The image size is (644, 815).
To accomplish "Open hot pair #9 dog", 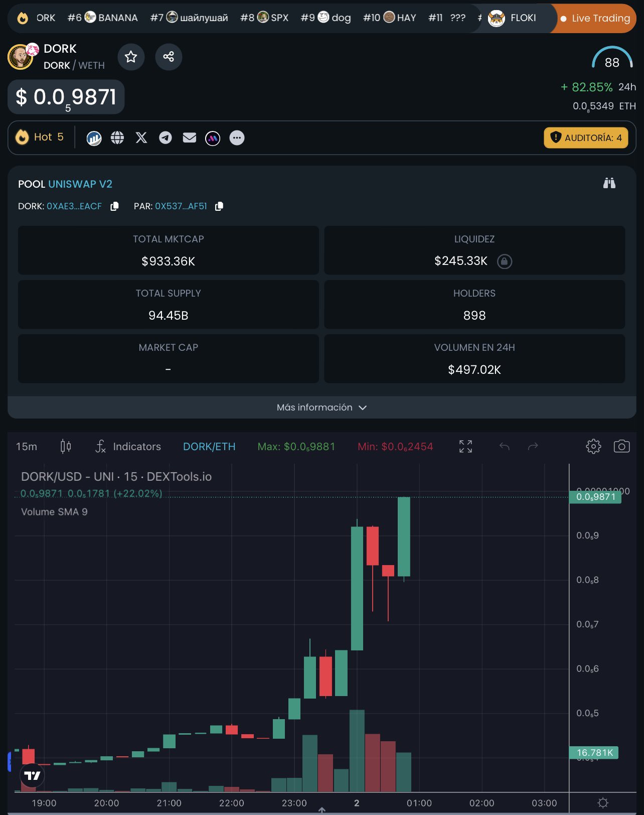I will pos(326,18).
